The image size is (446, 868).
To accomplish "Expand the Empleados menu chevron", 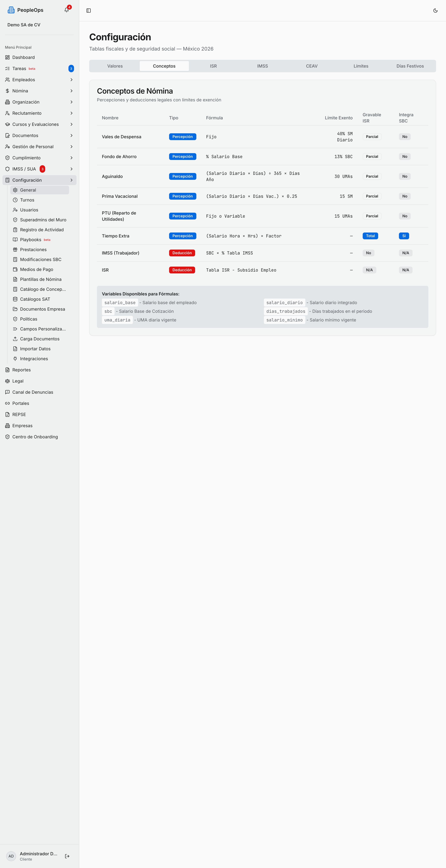I will [x=71, y=80].
